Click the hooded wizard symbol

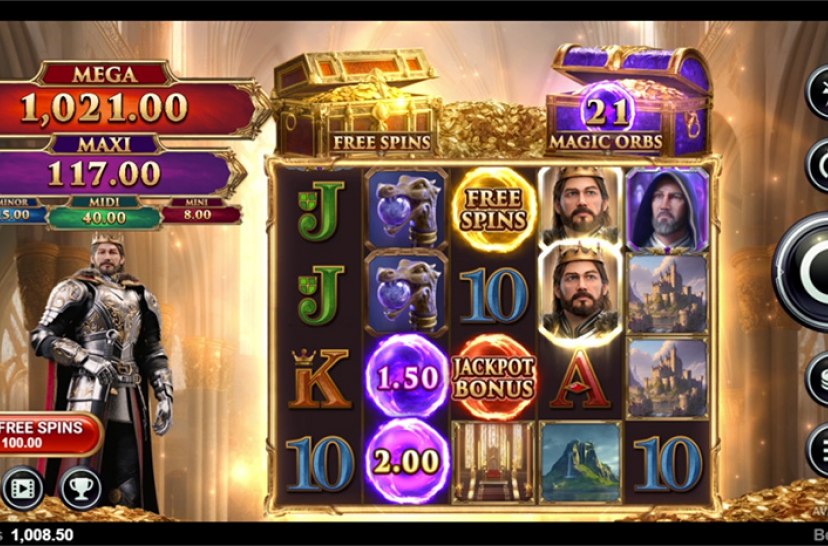(x=667, y=210)
